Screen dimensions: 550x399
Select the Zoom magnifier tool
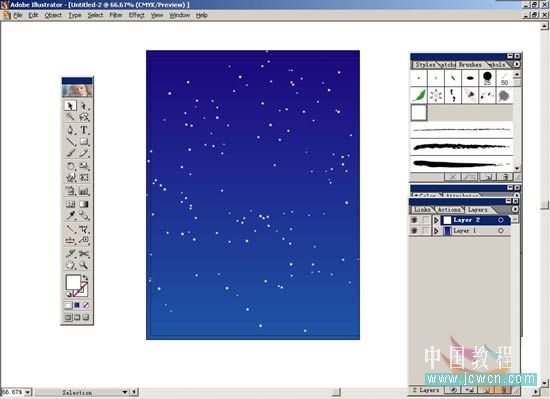[83, 265]
